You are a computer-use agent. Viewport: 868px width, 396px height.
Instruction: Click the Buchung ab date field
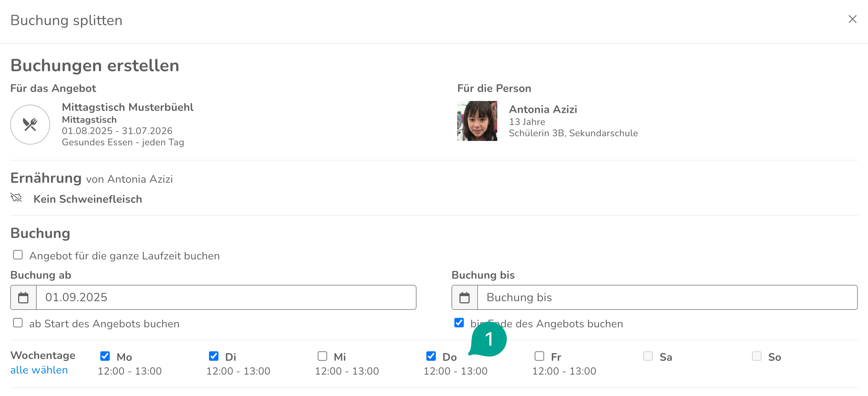(225, 298)
